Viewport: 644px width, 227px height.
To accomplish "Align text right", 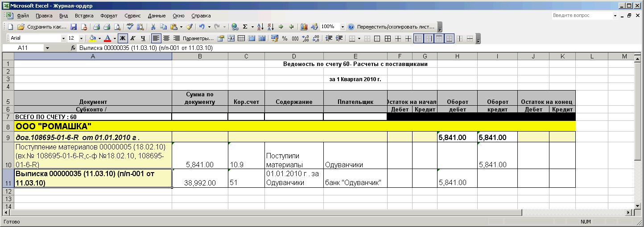I will [177, 38].
